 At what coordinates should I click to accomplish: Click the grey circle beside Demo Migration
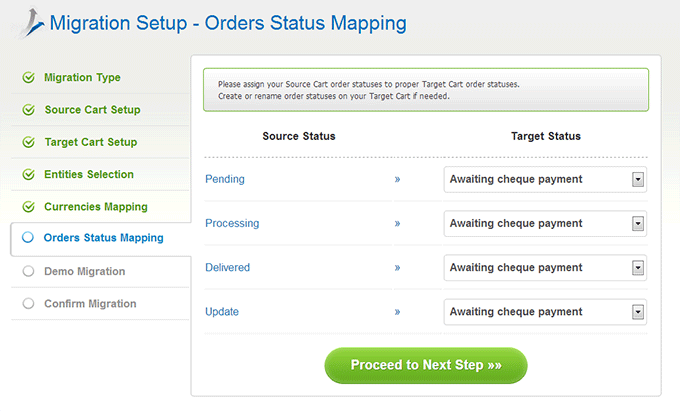click(x=28, y=271)
